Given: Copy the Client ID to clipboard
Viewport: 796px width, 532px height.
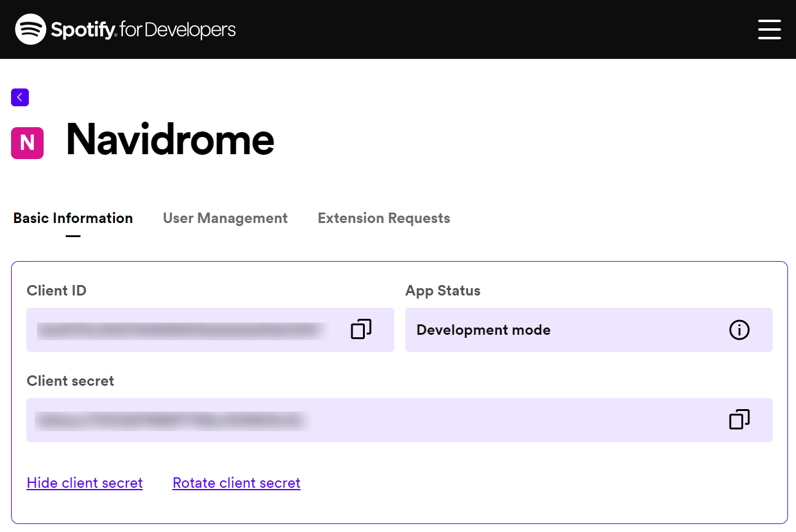Looking at the screenshot, I should click(361, 329).
